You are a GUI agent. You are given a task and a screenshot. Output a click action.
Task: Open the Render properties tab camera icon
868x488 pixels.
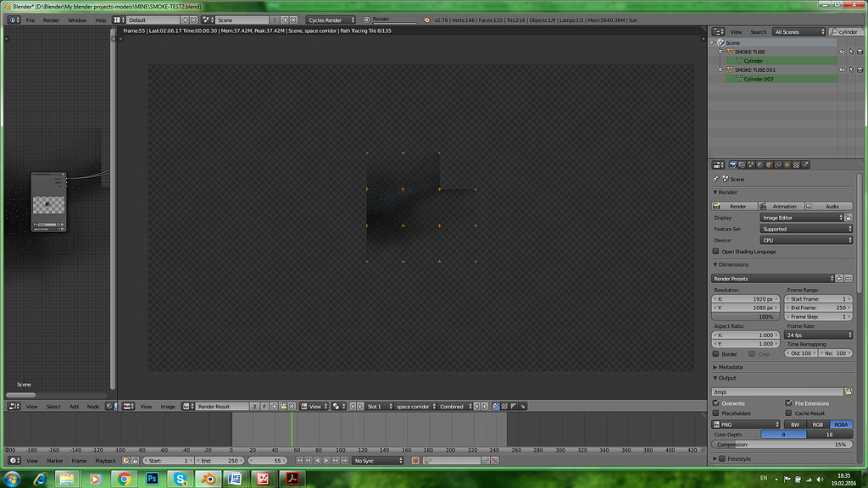point(733,165)
